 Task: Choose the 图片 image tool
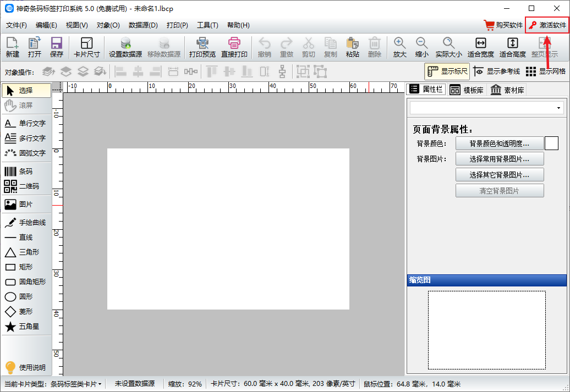pyautogui.click(x=26, y=204)
